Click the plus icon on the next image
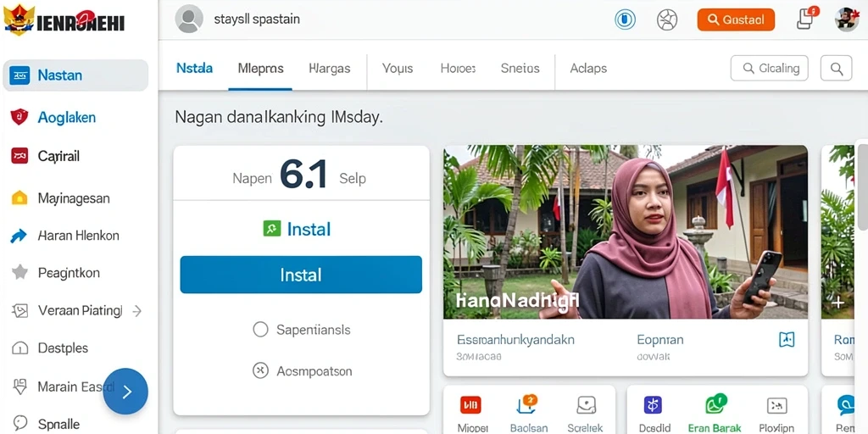 837,303
